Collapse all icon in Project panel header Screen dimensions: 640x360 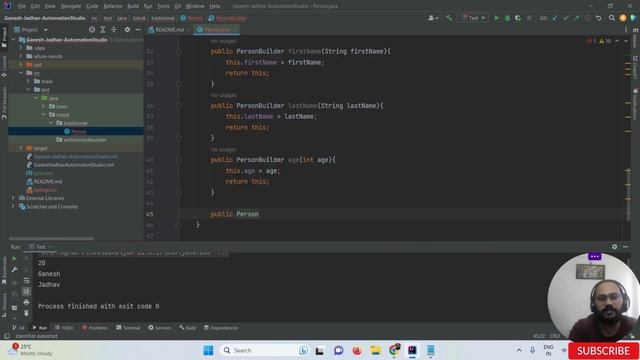click(114, 30)
